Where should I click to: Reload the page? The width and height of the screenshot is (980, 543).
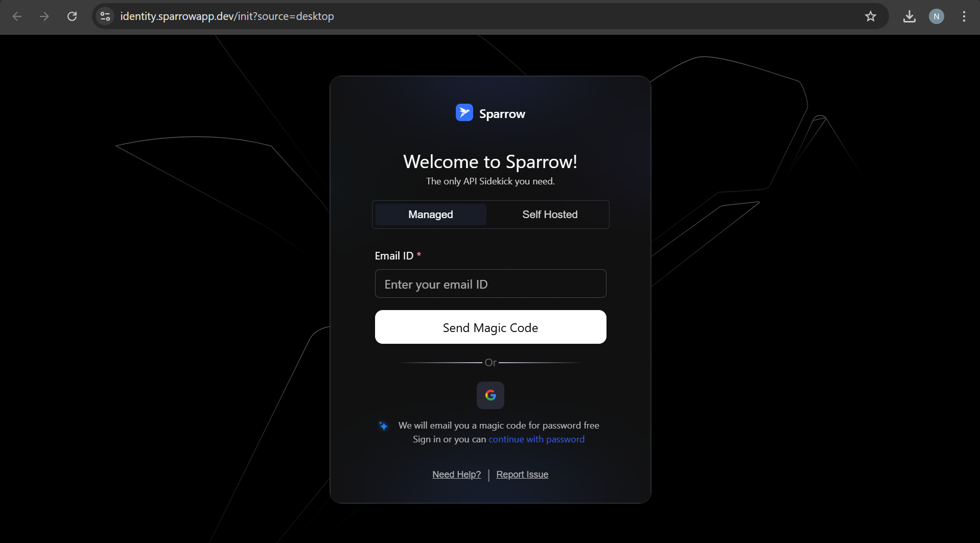pos(72,16)
